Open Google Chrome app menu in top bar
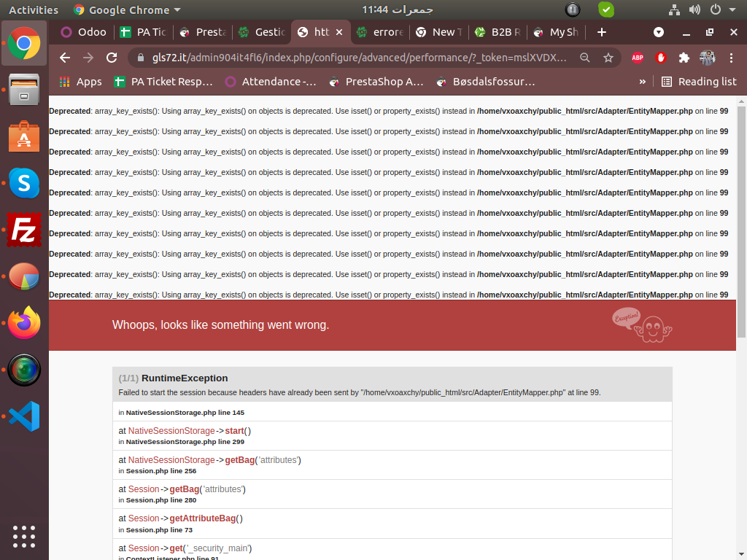Screen dimensions: 747x560 point(127,9)
